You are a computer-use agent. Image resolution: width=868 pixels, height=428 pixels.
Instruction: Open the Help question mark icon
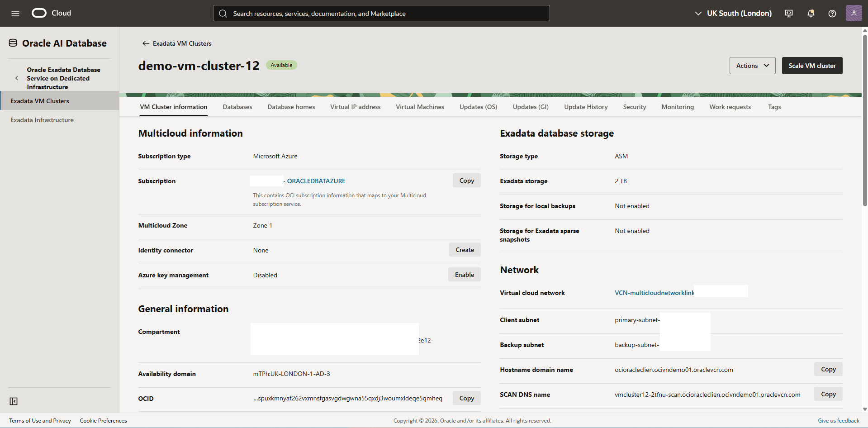832,14
